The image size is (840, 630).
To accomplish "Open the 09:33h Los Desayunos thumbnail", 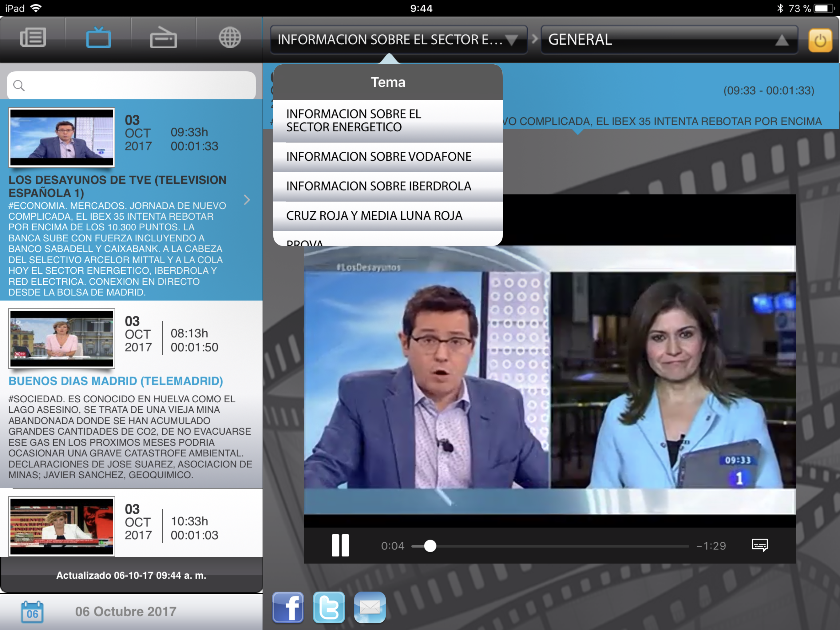I will click(61, 137).
